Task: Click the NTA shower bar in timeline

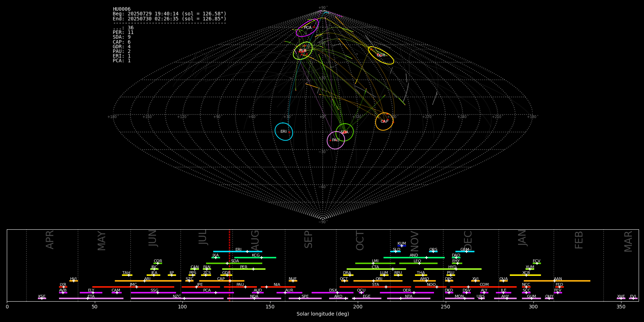Action: (x=409, y=298)
